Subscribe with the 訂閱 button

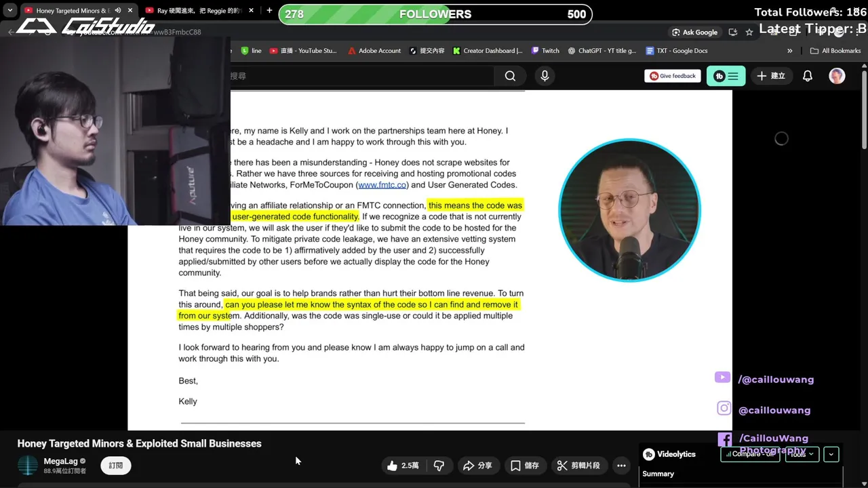(x=116, y=466)
